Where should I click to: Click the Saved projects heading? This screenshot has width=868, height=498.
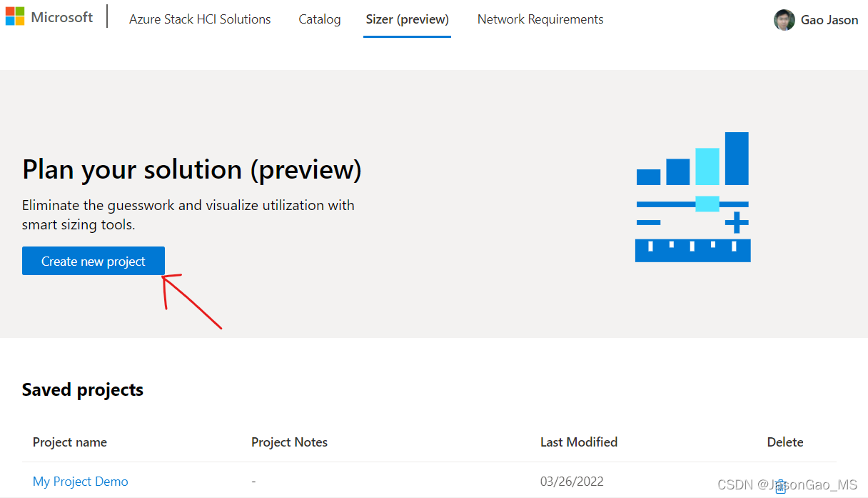point(83,389)
